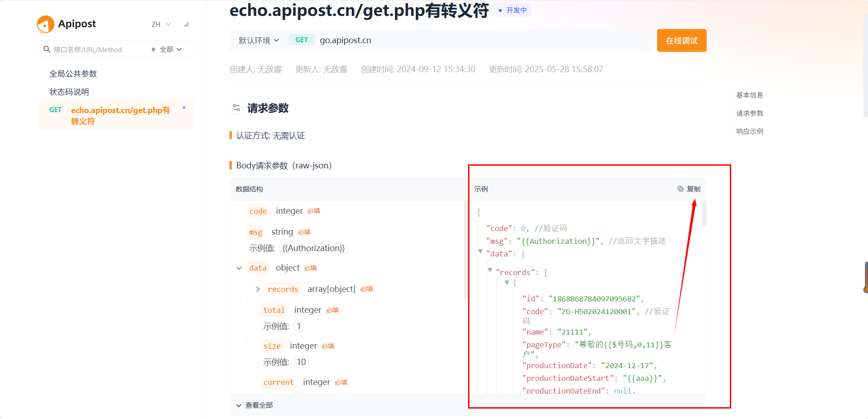Jump to 基本信息 in page outline
The image size is (868, 419).
750,95
